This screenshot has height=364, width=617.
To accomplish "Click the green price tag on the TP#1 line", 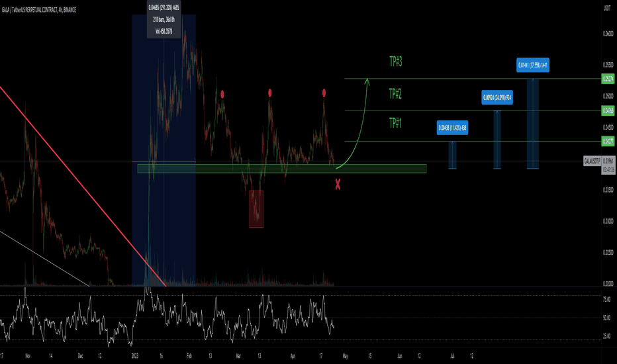I will [608, 141].
